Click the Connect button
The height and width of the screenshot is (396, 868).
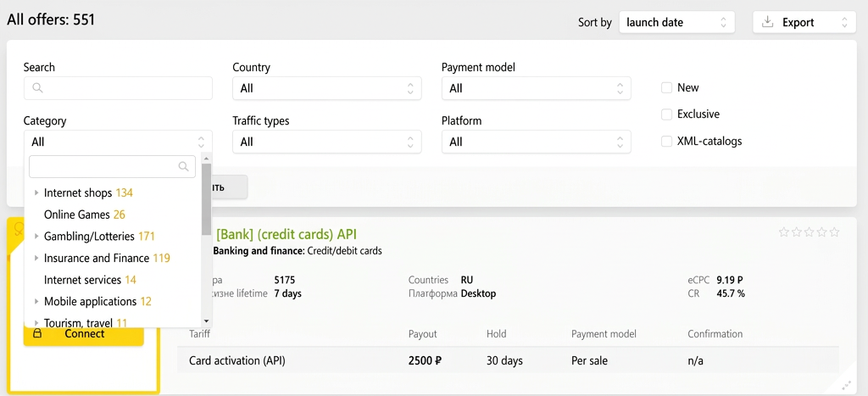tap(84, 333)
